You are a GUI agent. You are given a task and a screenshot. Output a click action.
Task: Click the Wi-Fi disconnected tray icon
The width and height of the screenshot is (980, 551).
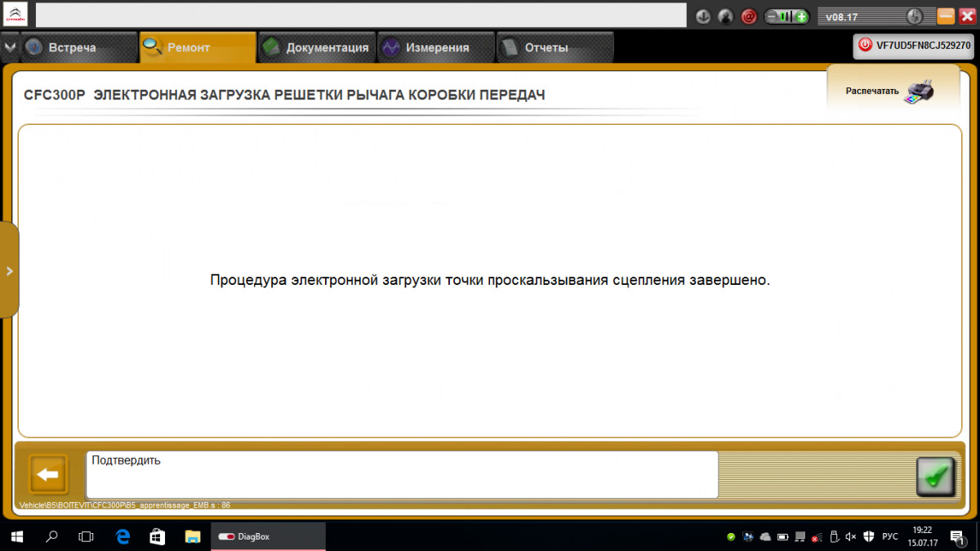[x=816, y=536]
